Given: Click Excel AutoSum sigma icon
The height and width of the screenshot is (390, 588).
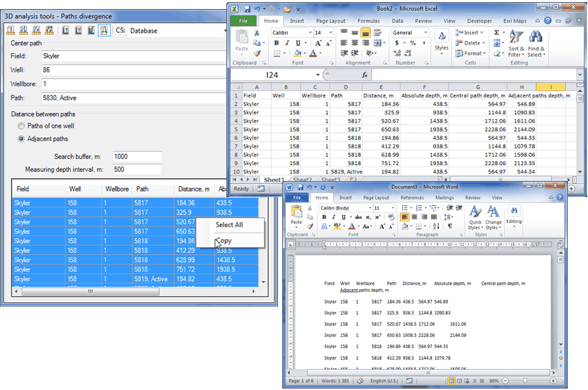Looking at the screenshot, I should 497,33.
